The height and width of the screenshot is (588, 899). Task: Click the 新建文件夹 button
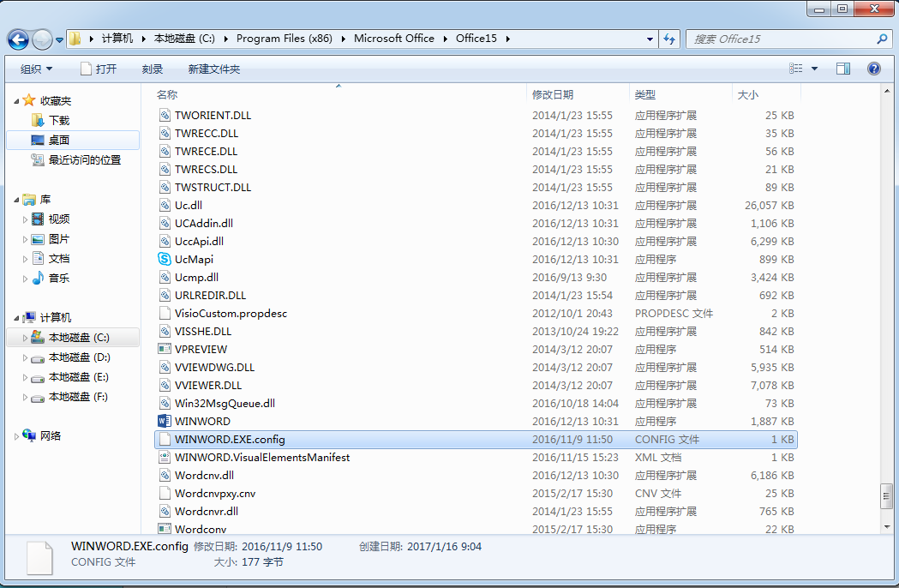(213, 69)
